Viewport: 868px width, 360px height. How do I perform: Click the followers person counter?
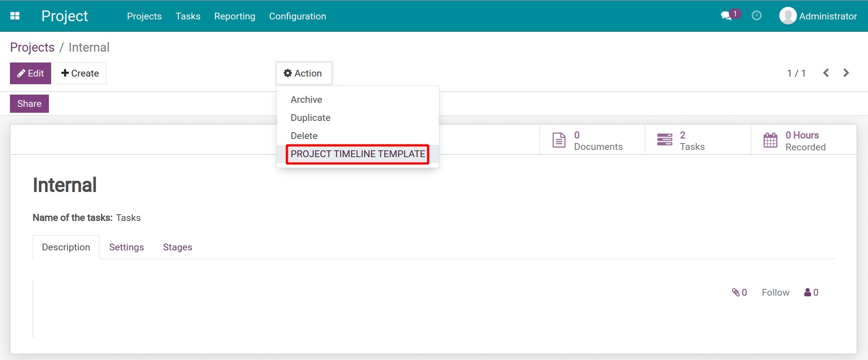(x=811, y=293)
